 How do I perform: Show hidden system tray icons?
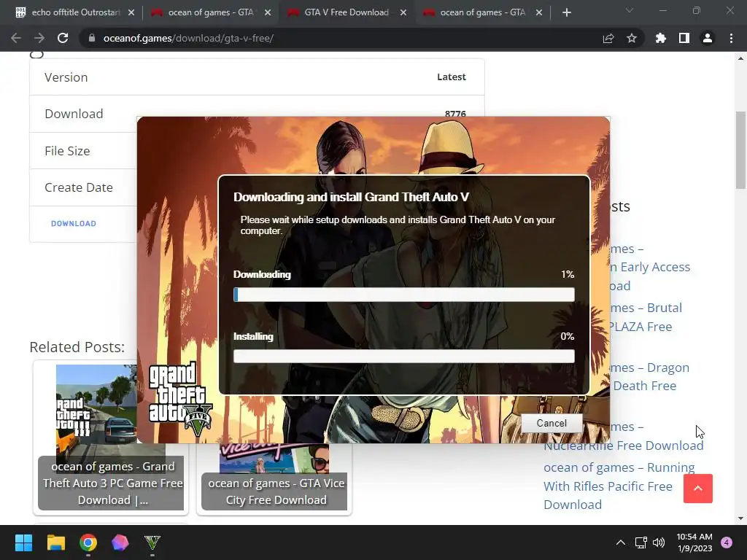[621, 542]
